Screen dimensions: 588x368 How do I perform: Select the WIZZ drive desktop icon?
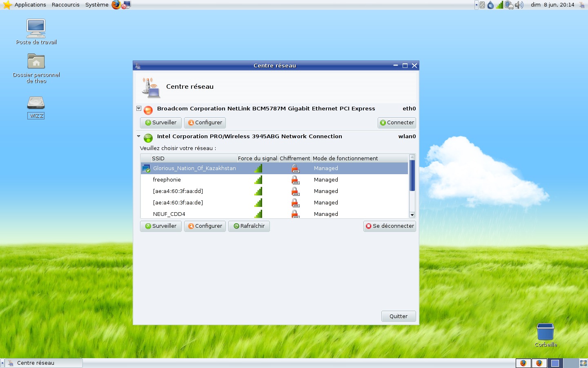click(x=36, y=108)
